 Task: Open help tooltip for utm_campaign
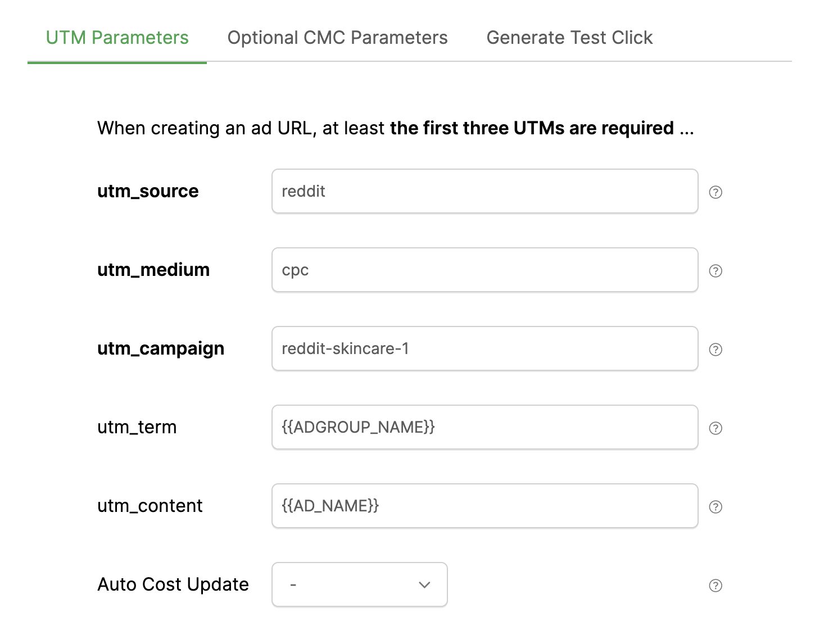(715, 350)
